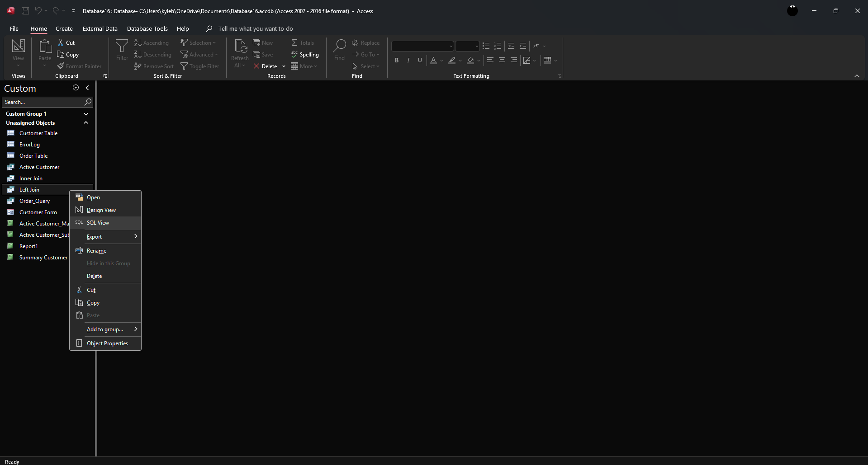Click the Paste clipboard icon
Viewport: 868px width, 465px height.
(45, 46)
